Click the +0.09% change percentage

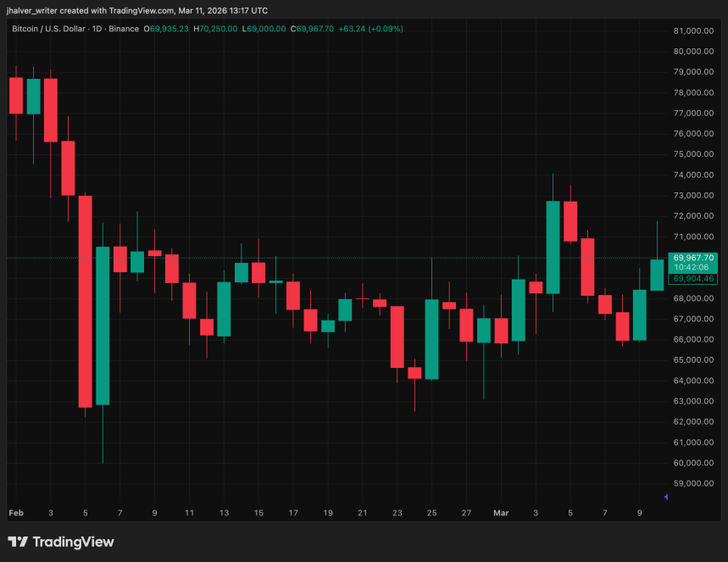tap(386, 28)
